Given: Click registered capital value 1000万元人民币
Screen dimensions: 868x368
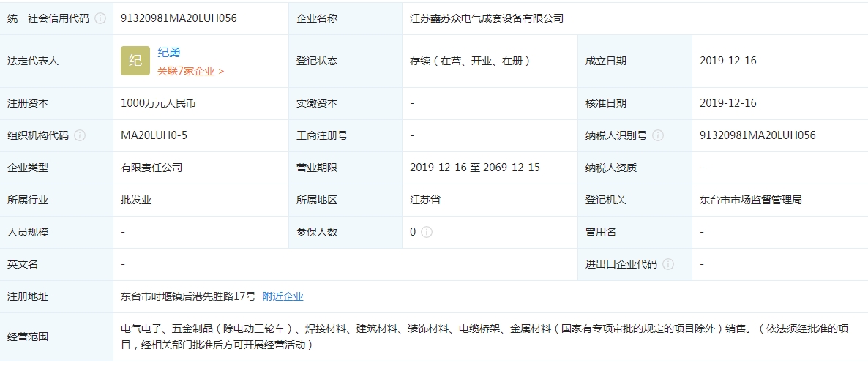Looking at the screenshot, I should coord(158,103).
